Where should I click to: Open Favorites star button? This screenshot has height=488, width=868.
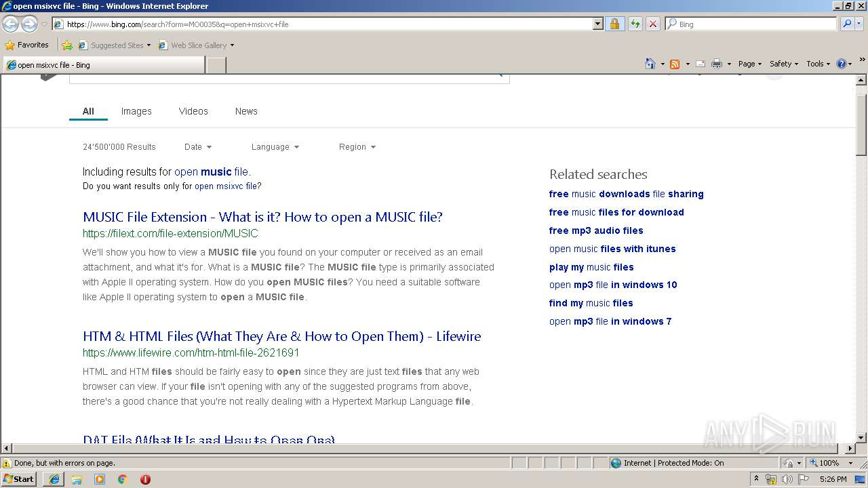[x=27, y=45]
